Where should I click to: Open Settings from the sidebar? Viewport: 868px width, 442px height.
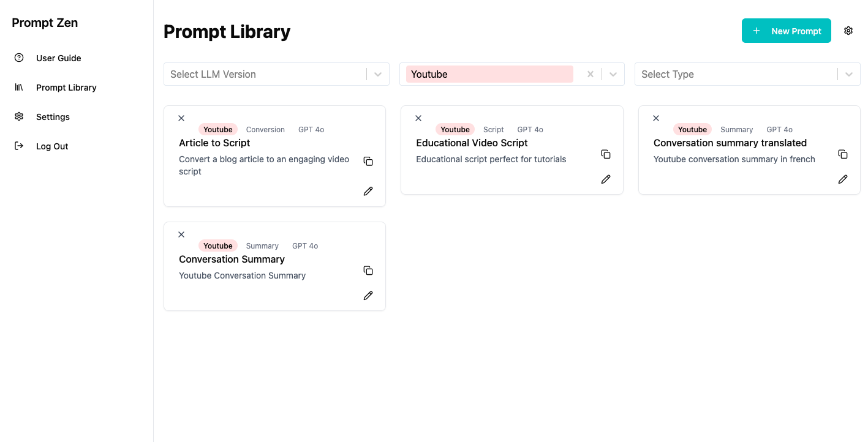pyautogui.click(x=53, y=117)
